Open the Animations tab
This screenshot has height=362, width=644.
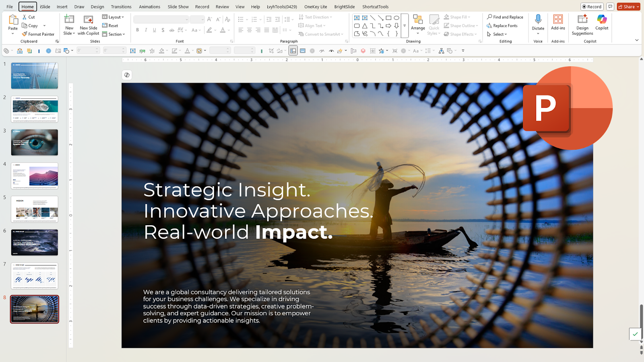click(150, 6)
